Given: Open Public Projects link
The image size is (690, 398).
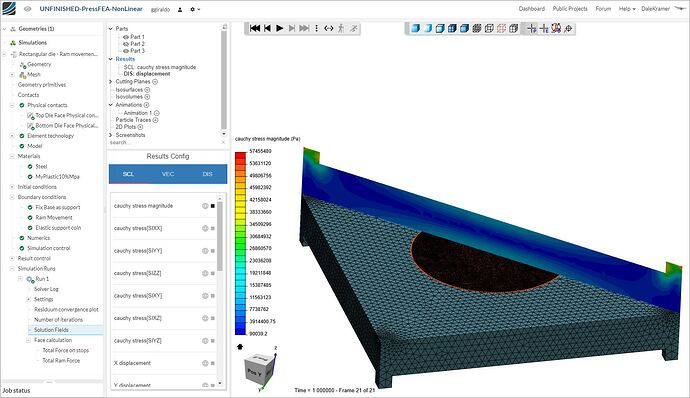Looking at the screenshot, I should pyautogui.click(x=570, y=9).
